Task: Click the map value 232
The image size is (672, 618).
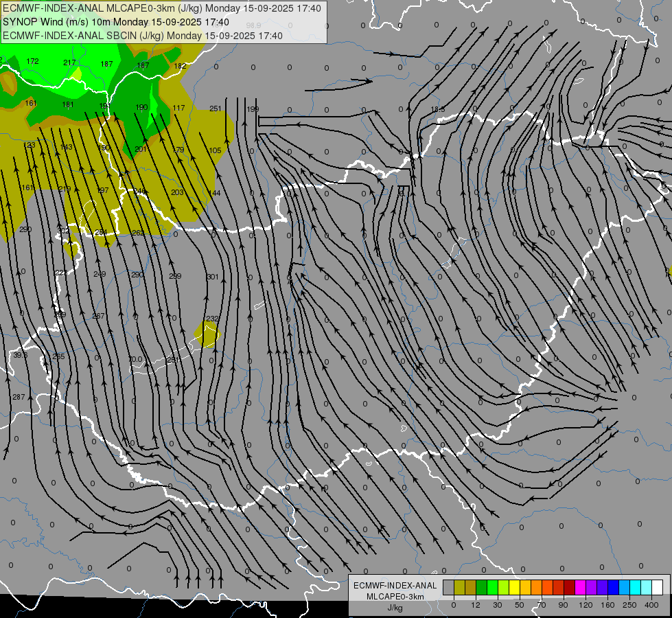Action: coord(212,319)
